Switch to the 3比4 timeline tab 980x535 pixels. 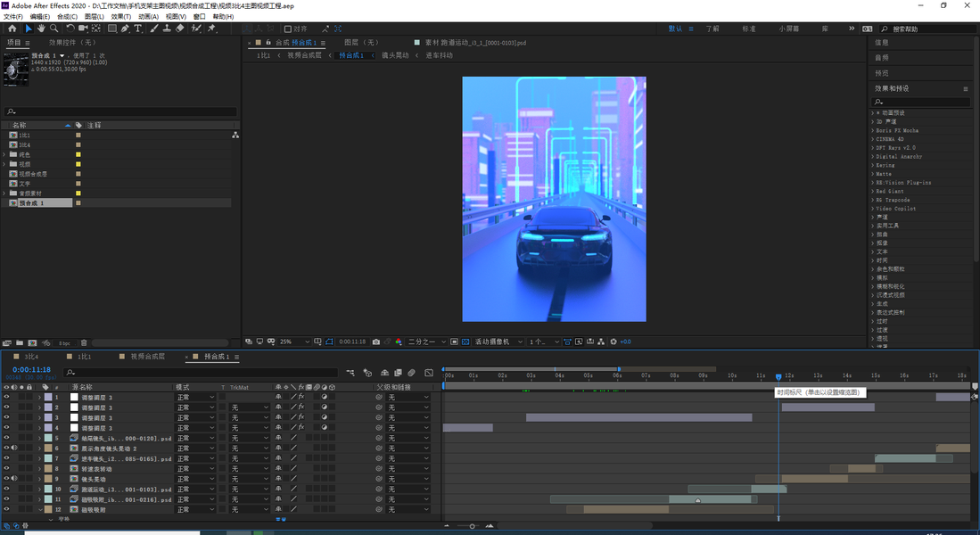pyautogui.click(x=31, y=357)
